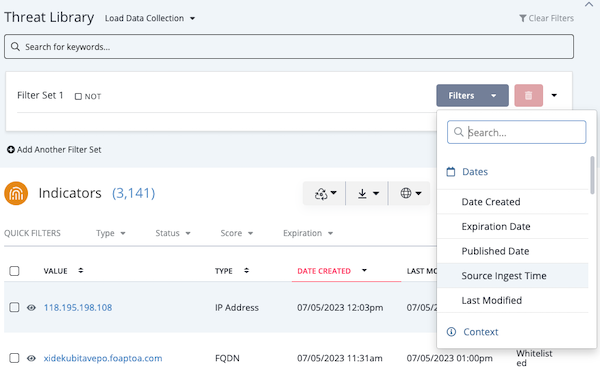Focus the Search for keywords field

coord(289,47)
